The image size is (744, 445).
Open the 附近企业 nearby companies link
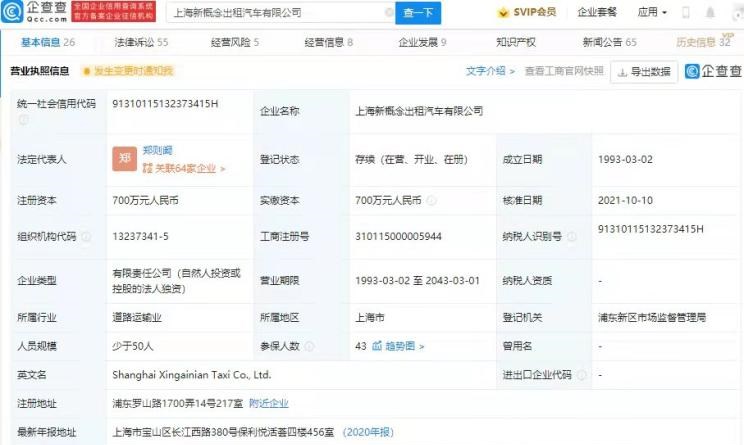[269, 403]
